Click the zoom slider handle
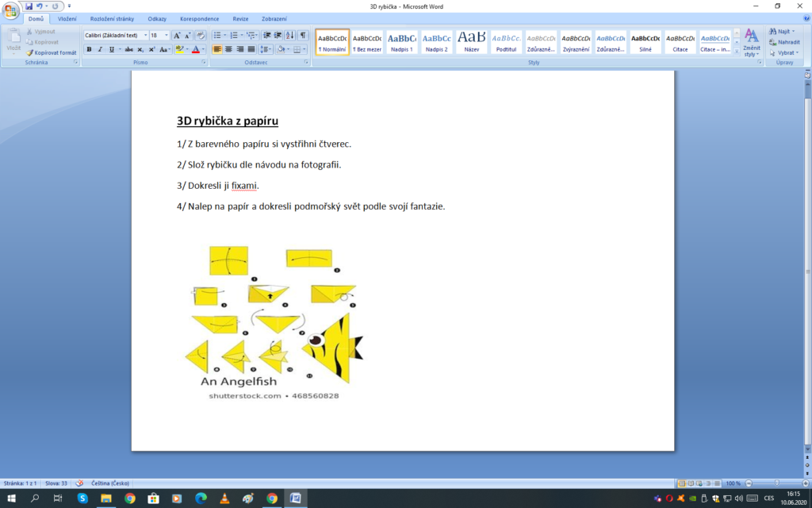812x508 pixels. point(776,483)
